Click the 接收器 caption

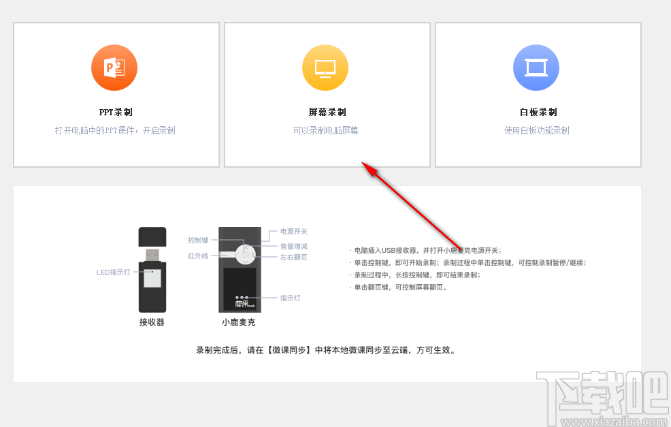point(152,322)
